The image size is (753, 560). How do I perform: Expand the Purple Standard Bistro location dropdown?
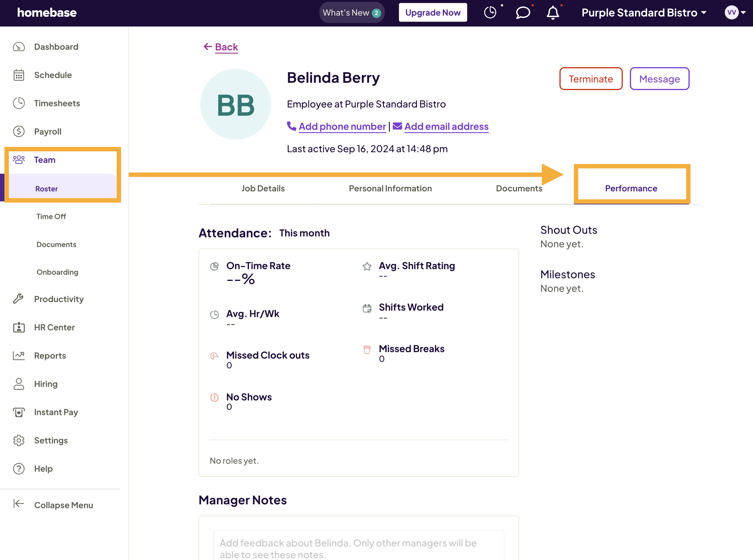tap(644, 13)
